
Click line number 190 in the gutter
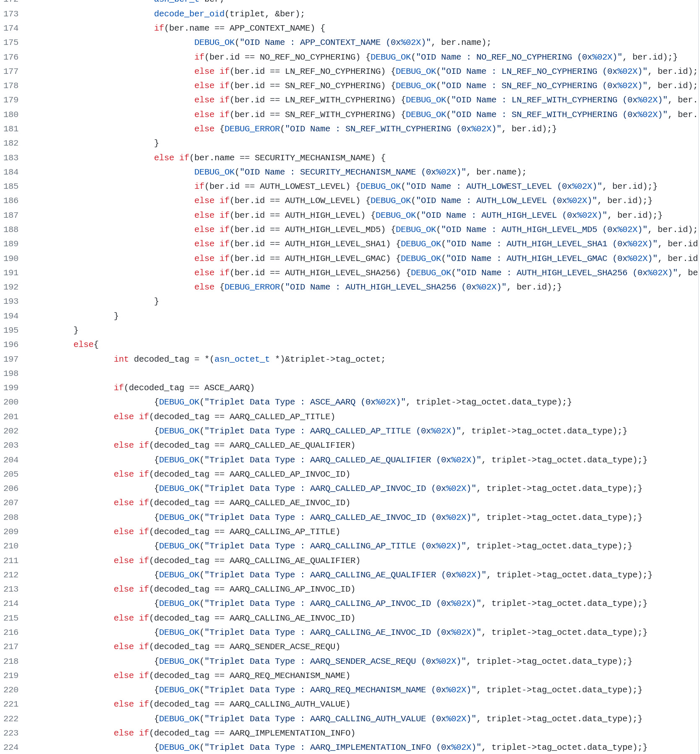click(x=11, y=258)
